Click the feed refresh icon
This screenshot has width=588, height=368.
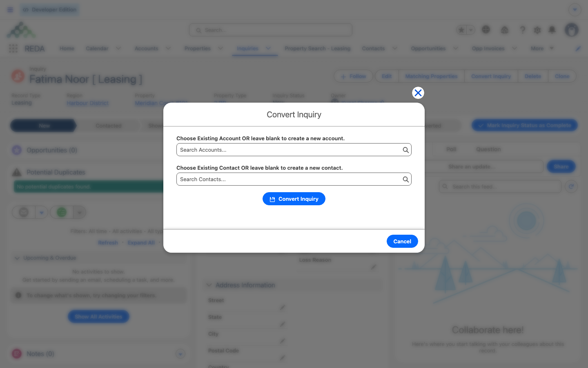coord(571,186)
